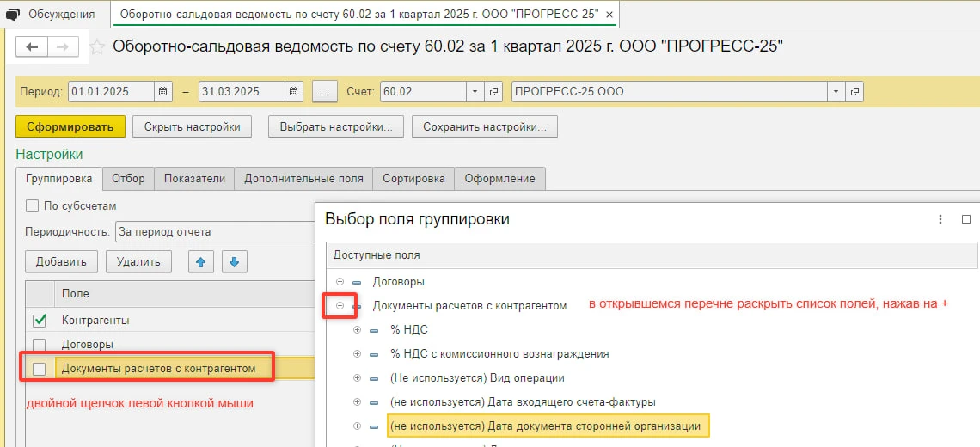Open the account 60.02 form icon
Viewport: 980px width, 447px height.
click(x=493, y=91)
